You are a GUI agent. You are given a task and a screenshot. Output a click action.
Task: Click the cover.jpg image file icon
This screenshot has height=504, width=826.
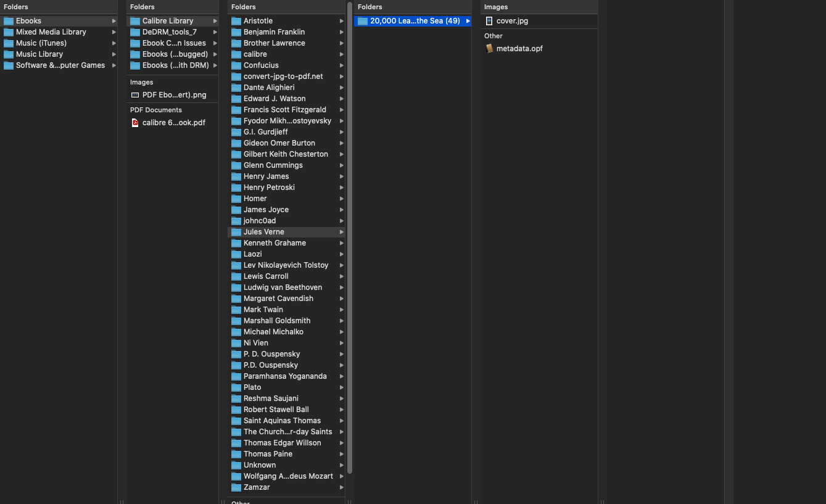[489, 21]
